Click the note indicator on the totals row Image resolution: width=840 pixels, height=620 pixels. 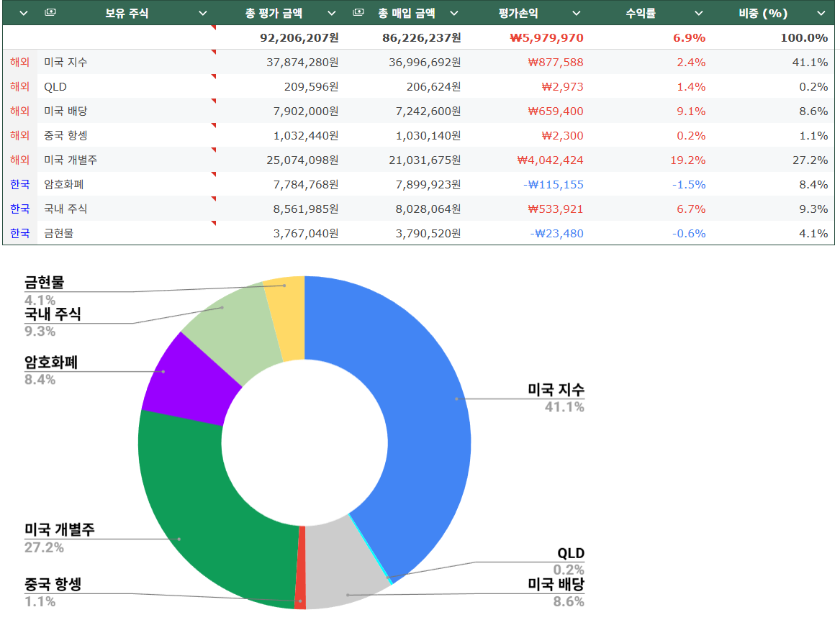point(214,27)
